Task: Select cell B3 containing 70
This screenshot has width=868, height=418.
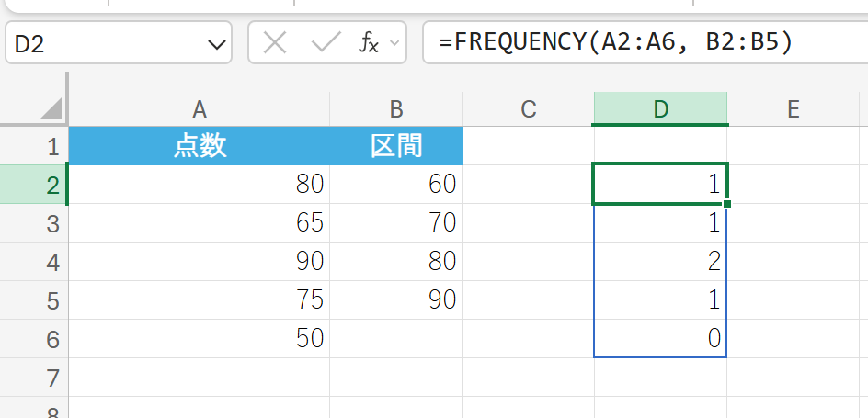Action: point(396,223)
